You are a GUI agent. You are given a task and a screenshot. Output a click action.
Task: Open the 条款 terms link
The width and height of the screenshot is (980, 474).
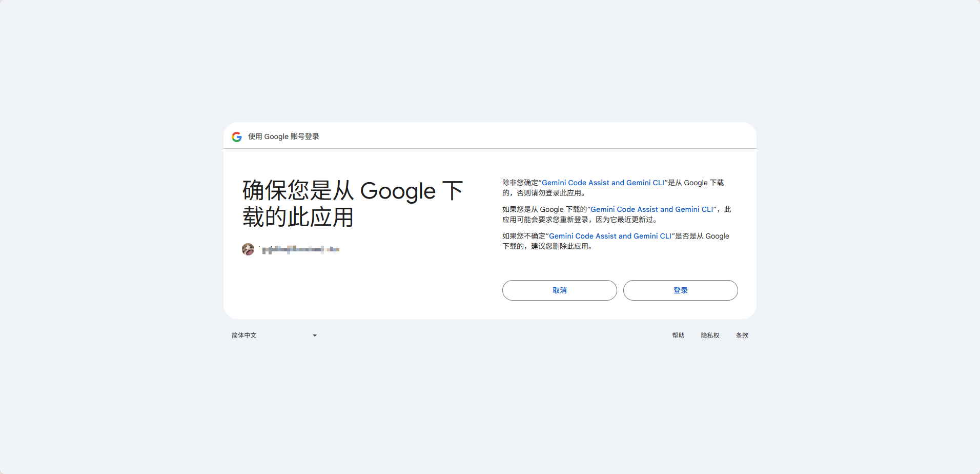(x=742, y=335)
